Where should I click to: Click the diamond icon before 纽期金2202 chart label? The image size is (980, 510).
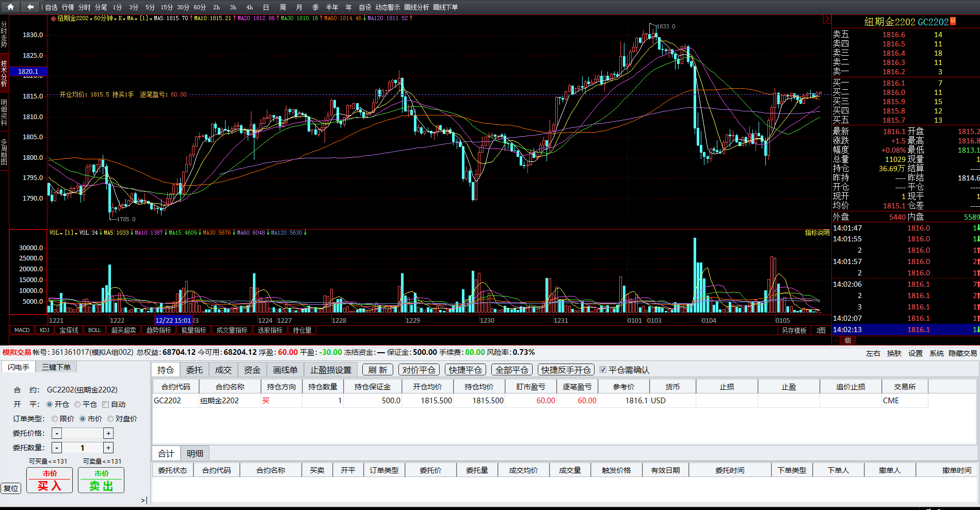coord(53,19)
